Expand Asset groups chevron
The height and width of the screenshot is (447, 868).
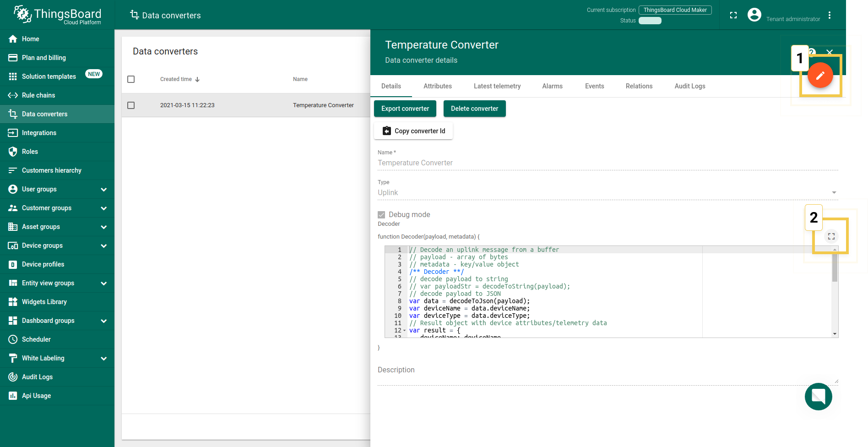[104, 227]
